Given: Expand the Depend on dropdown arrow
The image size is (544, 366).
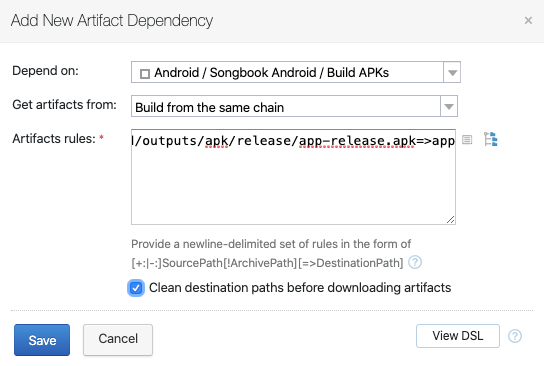Looking at the screenshot, I should coord(452,72).
